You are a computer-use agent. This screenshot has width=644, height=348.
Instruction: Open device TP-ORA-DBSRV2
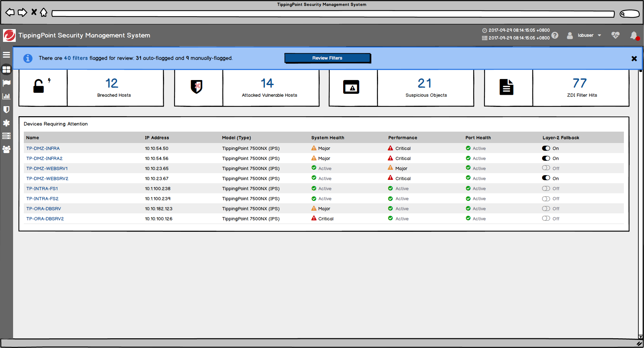click(x=45, y=219)
